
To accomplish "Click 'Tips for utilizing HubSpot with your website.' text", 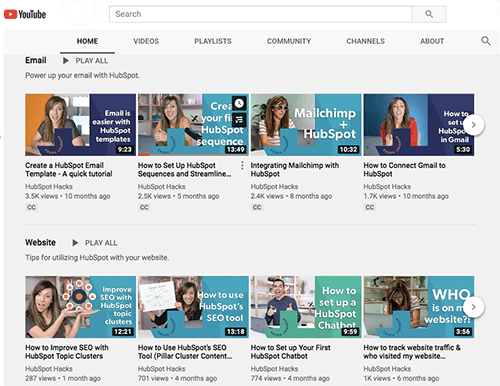I will click(97, 258).
